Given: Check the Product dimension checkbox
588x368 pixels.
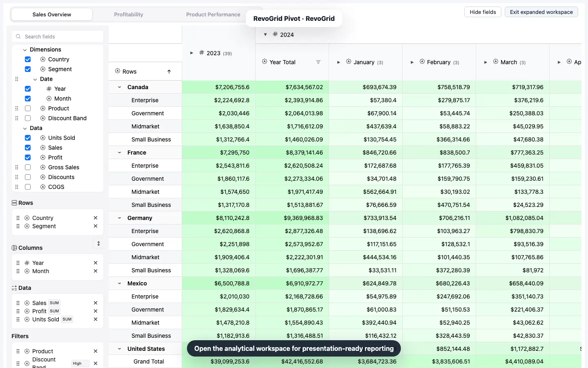Looking at the screenshot, I should click(x=28, y=108).
